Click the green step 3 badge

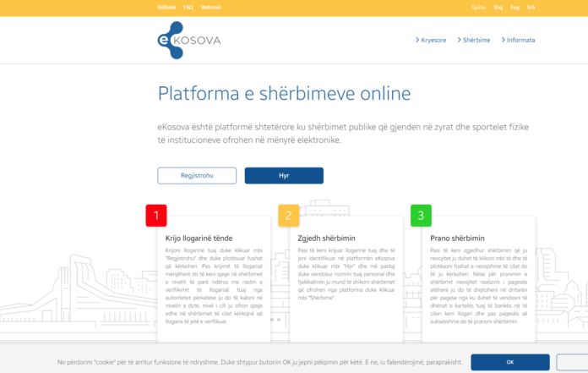click(x=421, y=216)
